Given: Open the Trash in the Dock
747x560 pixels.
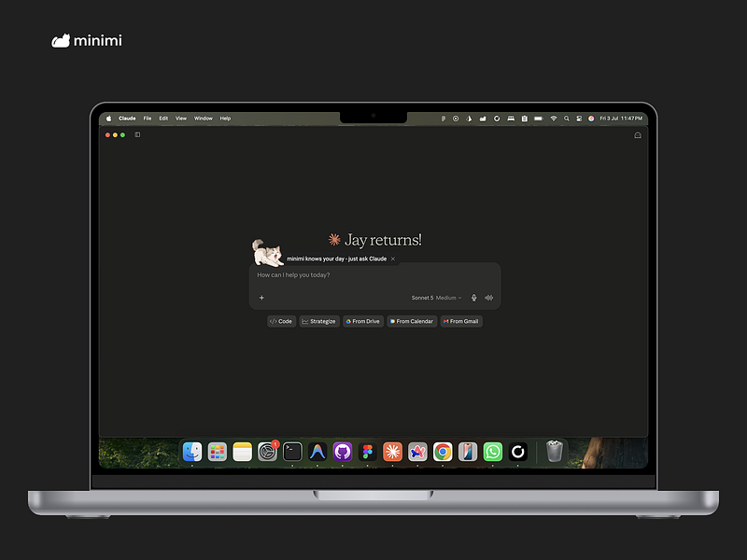Looking at the screenshot, I should click(554, 452).
